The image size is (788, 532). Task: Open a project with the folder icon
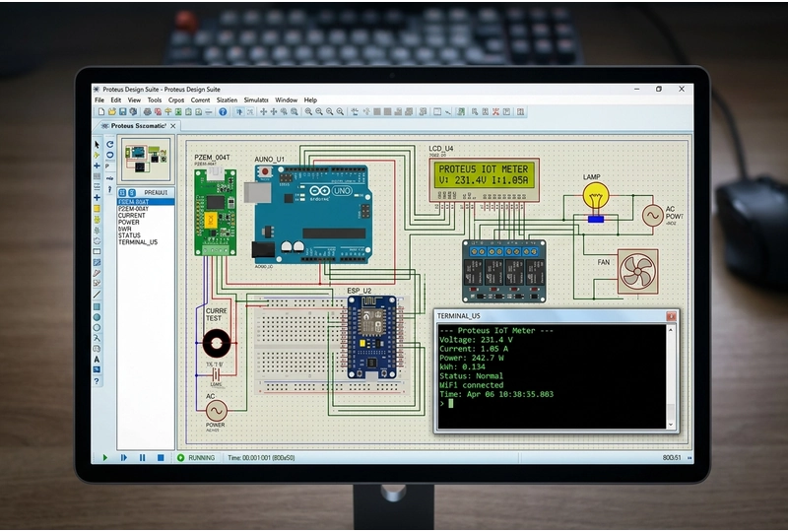tap(112, 111)
